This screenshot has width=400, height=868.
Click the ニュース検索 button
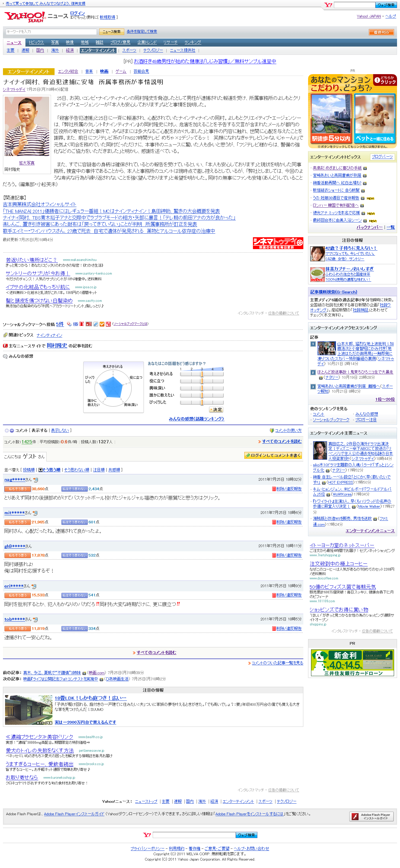pyautogui.click(x=111, y=32)
